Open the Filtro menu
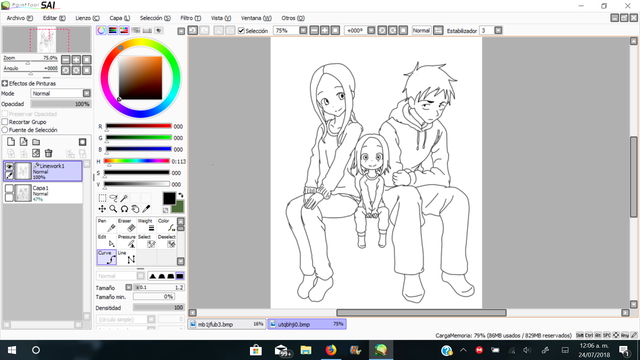 [191, 18]
